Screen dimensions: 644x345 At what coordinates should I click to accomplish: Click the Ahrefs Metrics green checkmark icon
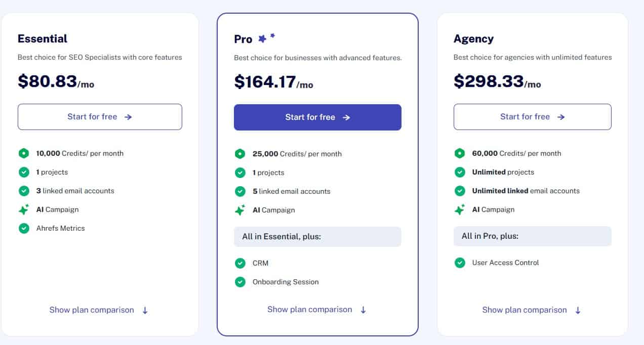pyautogui.click(x=24, y=228)
